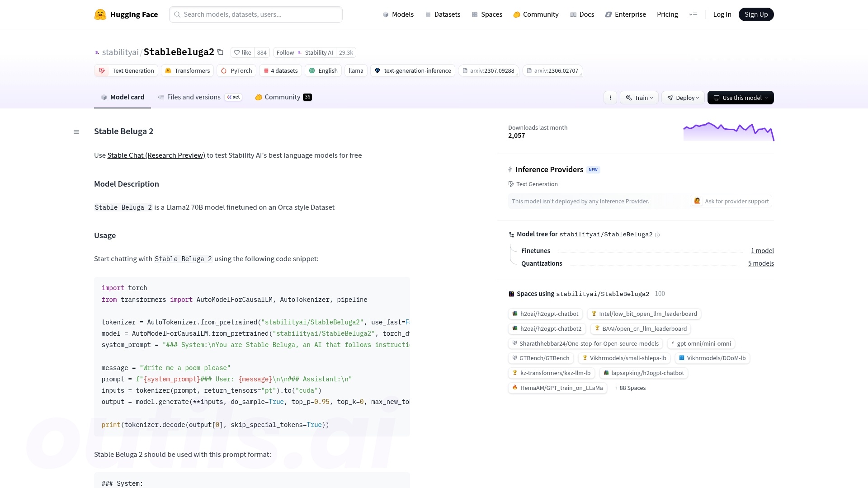Copy model name with the copy icon

point(220,52)
